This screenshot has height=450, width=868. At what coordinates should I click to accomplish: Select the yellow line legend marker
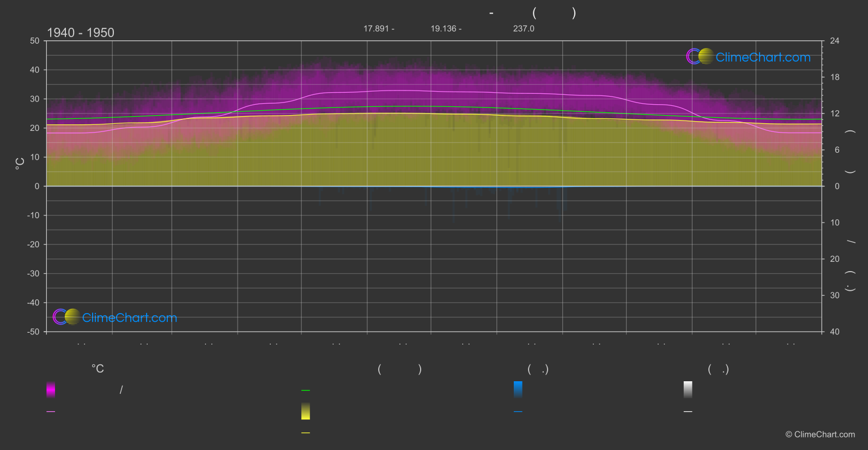click(x=306, y=433)
